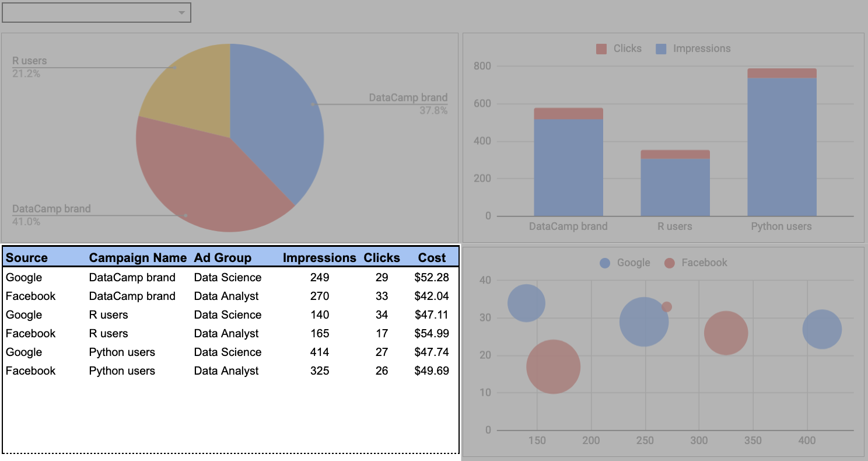Click the impressions cell showing 414
This screenshot has height=461, width=868.
[x=320, y=352]
